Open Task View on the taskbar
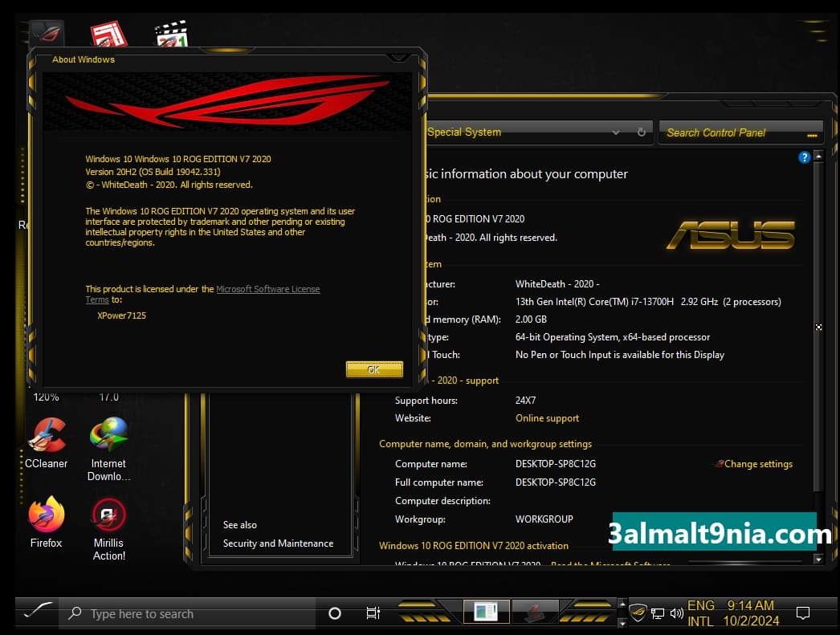Image resolution: width=840 pixels, height=635 pixels. tap(373, 613)
